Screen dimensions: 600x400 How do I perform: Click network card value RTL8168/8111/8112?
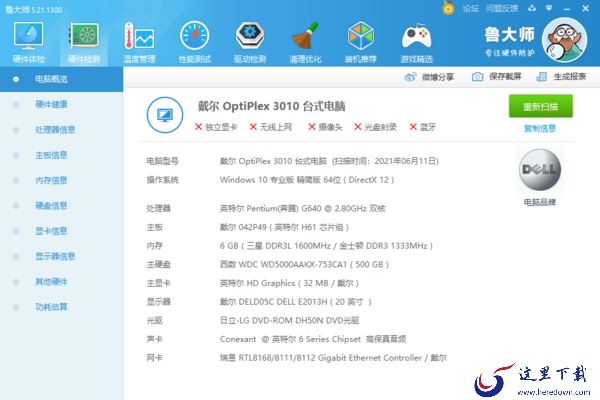(x=333, y=358)
